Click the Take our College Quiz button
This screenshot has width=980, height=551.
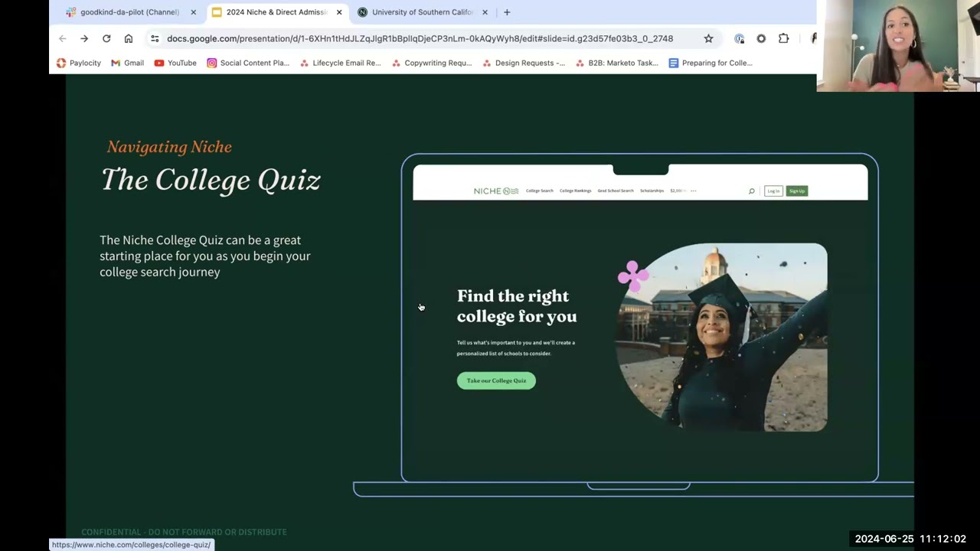coord(496,380)
